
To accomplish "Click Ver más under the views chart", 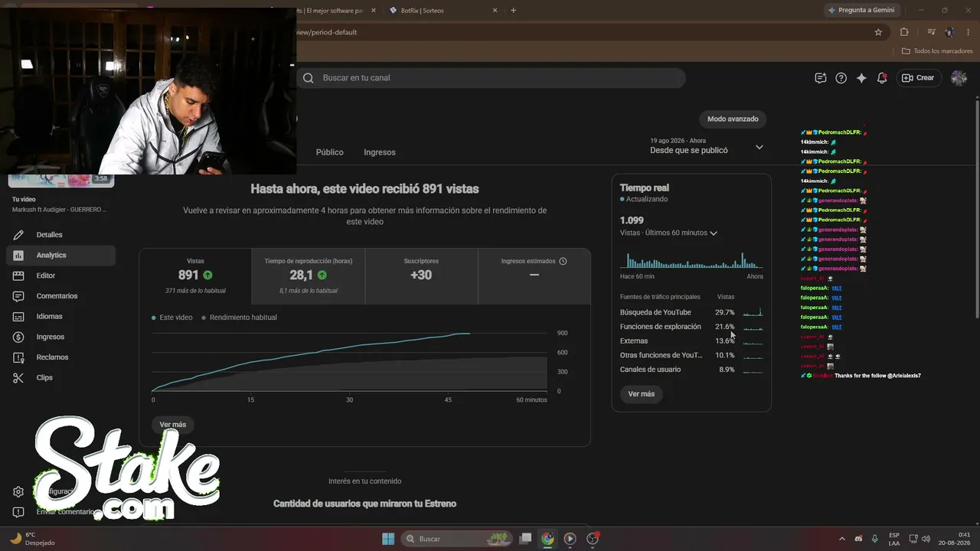I will (x=173, y=425).
